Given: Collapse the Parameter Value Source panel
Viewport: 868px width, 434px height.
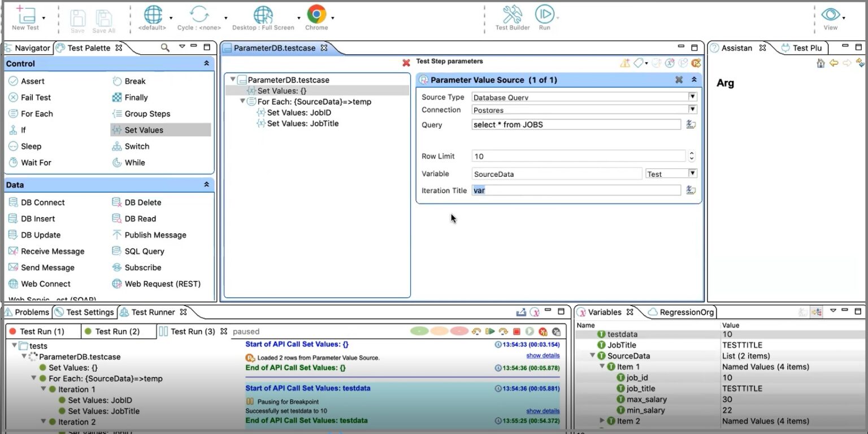Looking at the screenshot, I should tap(694, 80).
